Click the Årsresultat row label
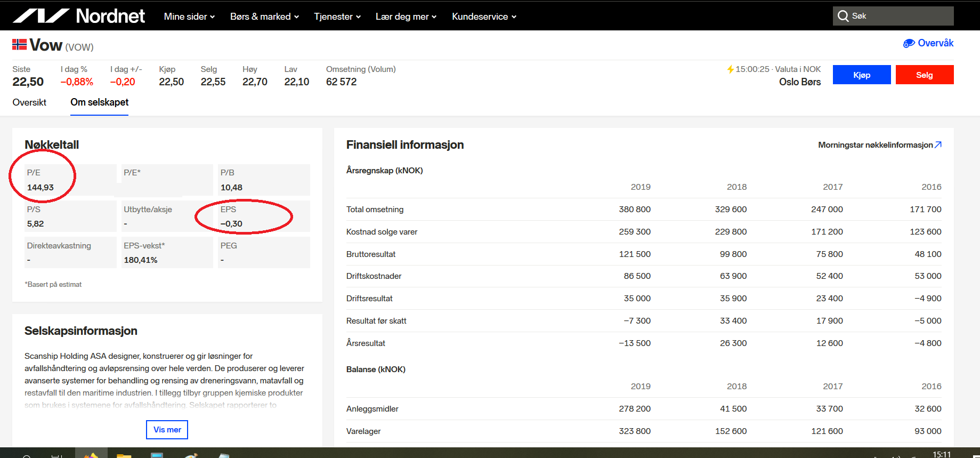 pyautogui.click(x=366, y=343)
